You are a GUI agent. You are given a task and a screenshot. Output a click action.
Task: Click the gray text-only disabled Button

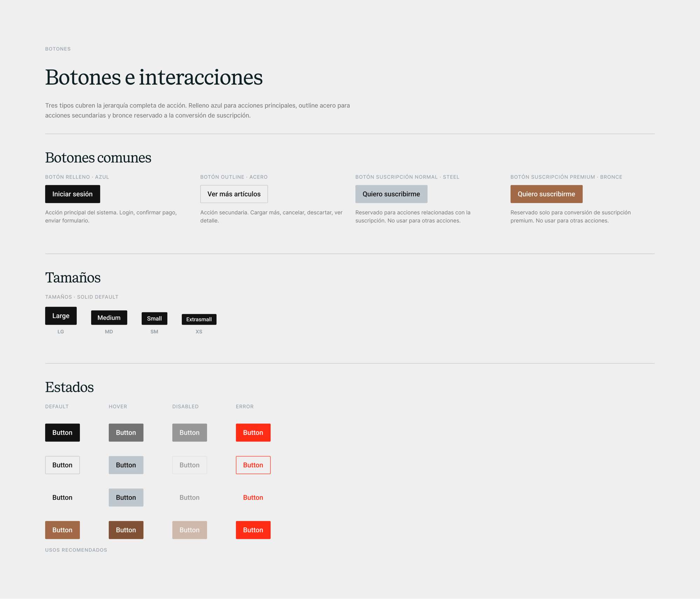tap(189, 498)
